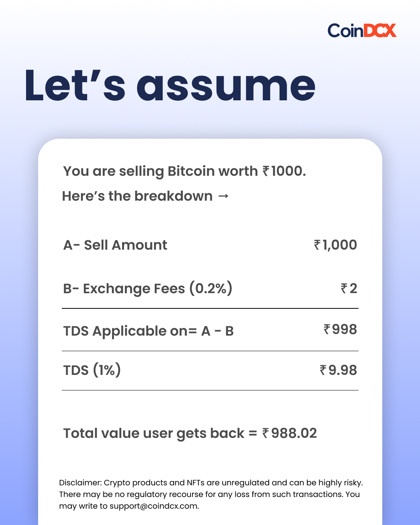Click the rupee symbol before 1,000 sell amount
Screen dimensions: 420x525
(x=317, y=245)
